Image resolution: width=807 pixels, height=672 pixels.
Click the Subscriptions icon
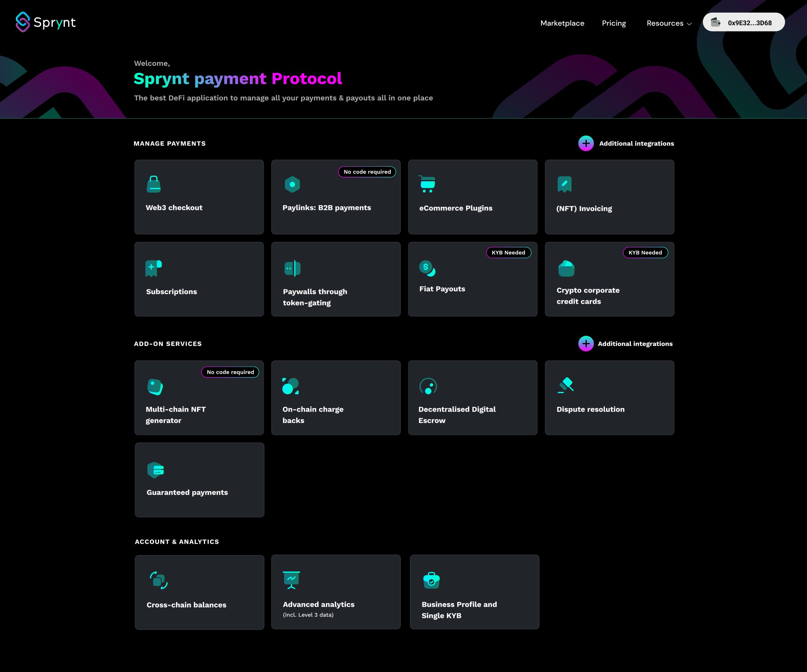point(154,268)
